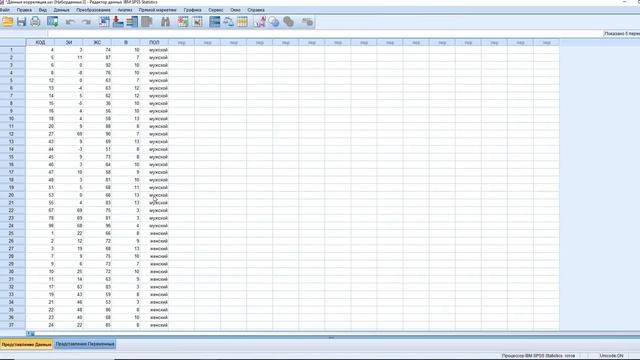
Task: Open Find with binoculars icon
Action: pyautogui.click(x=165, y=22)
